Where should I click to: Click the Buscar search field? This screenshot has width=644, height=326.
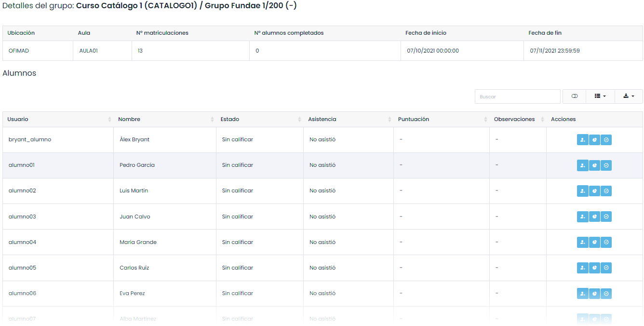517,96
